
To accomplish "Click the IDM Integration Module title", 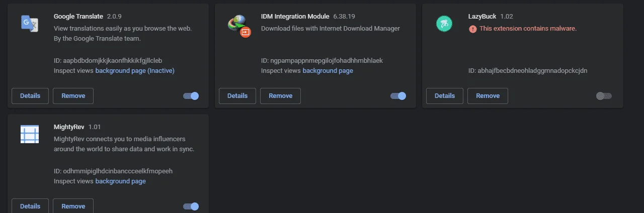I will [295, 17].
